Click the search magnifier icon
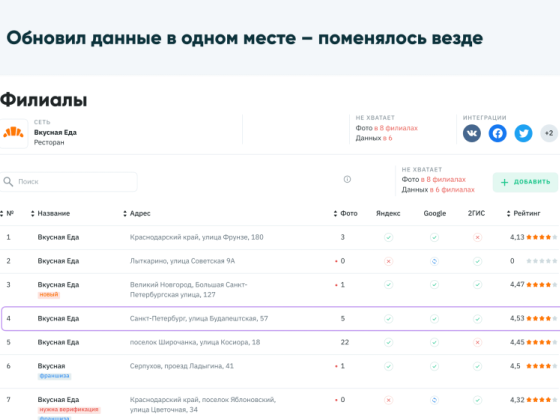The height and width of the screenshot is (420, 560). pos(8,182)
